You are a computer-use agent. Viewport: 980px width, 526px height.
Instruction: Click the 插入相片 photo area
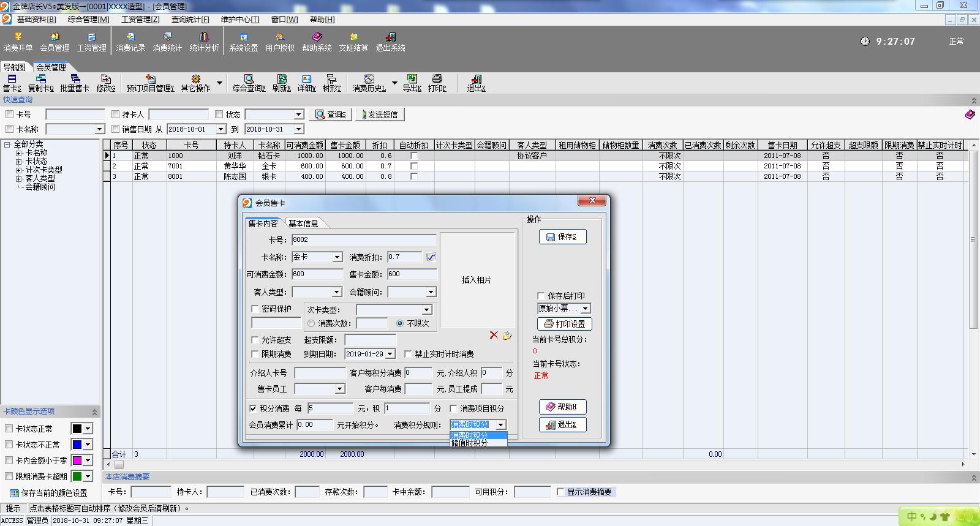coord(477,280)
